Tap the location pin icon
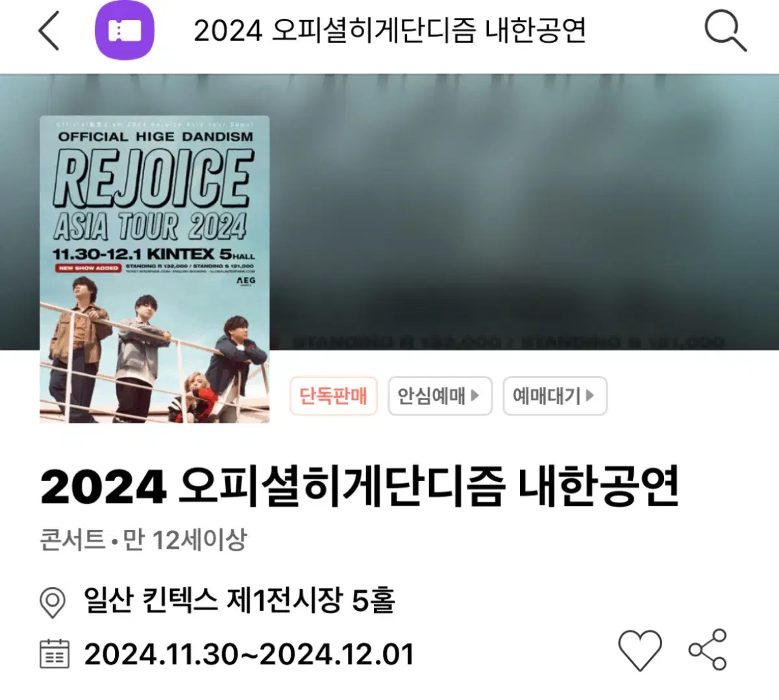Viewport: 779px width, 700px height. (53, 602)
